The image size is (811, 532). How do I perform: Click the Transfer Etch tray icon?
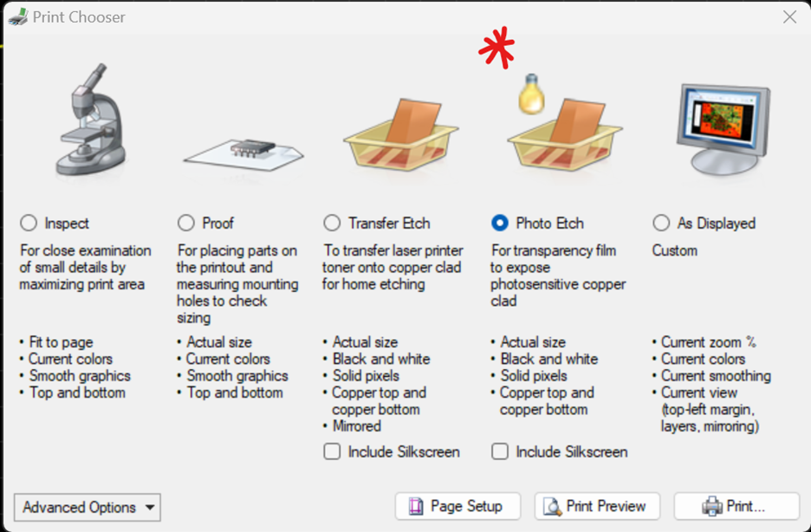pos(400,134)
